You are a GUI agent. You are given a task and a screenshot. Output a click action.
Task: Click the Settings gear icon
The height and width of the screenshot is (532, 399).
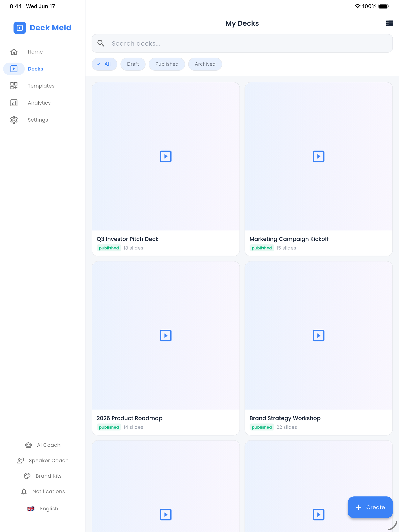pyautogui.click(x=14, y=120)
